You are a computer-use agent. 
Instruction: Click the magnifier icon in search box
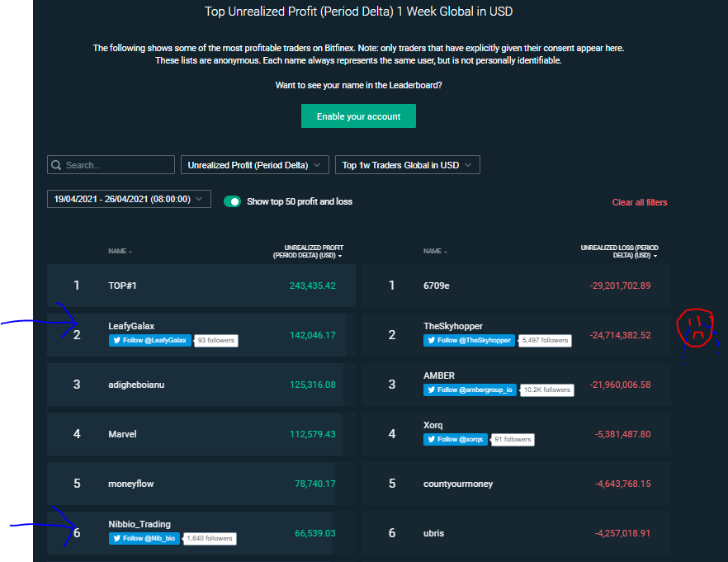click(x=56, y=165)
